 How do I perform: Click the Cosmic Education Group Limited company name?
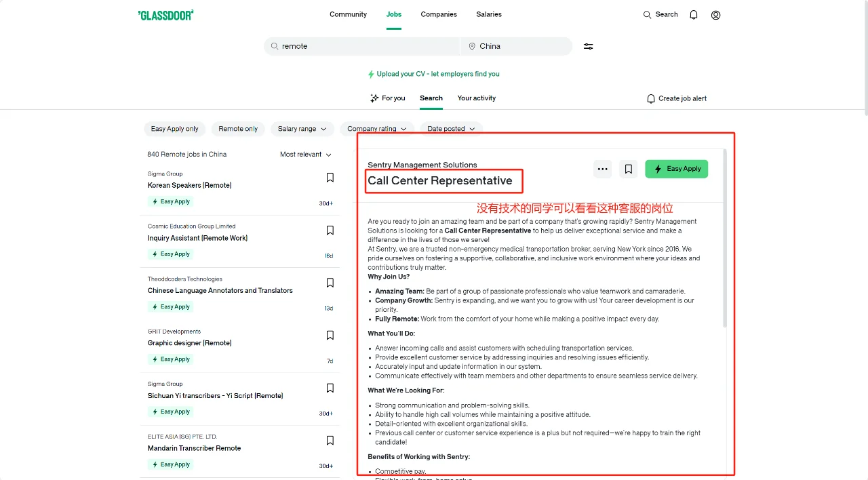[192, 226]
